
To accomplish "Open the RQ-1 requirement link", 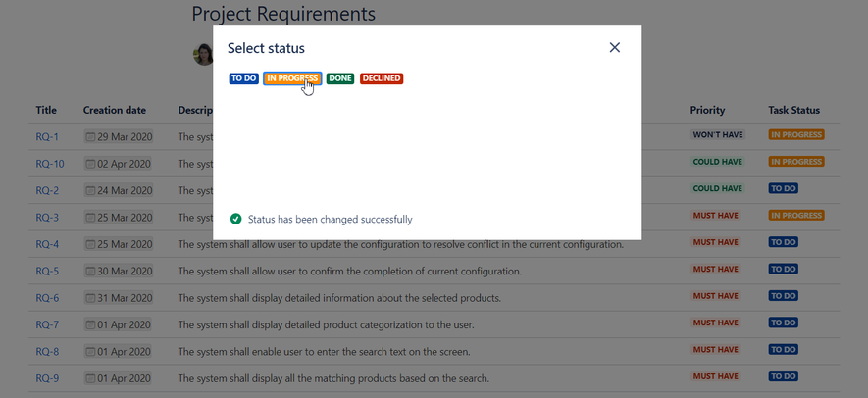I will coord(47,136).
